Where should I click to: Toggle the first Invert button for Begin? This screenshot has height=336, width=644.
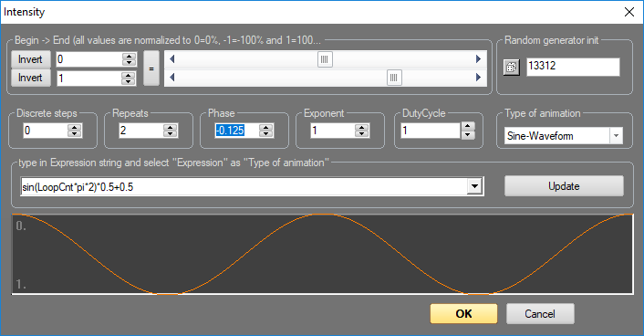[30, 59]
